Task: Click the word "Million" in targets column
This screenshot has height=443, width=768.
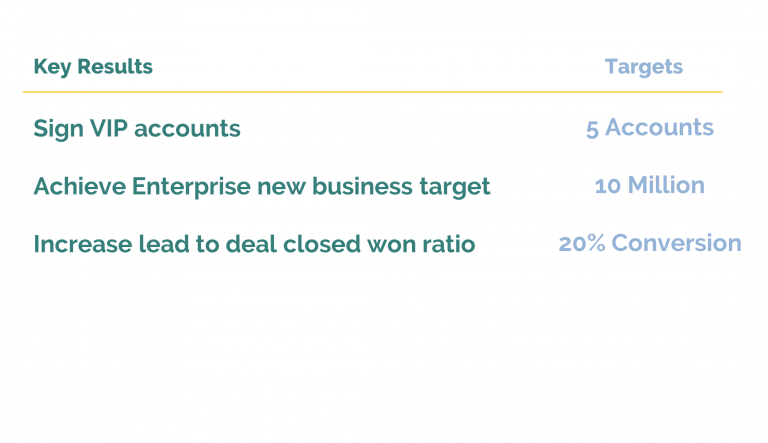Action: pyautogui.click(x=666, y=186)
